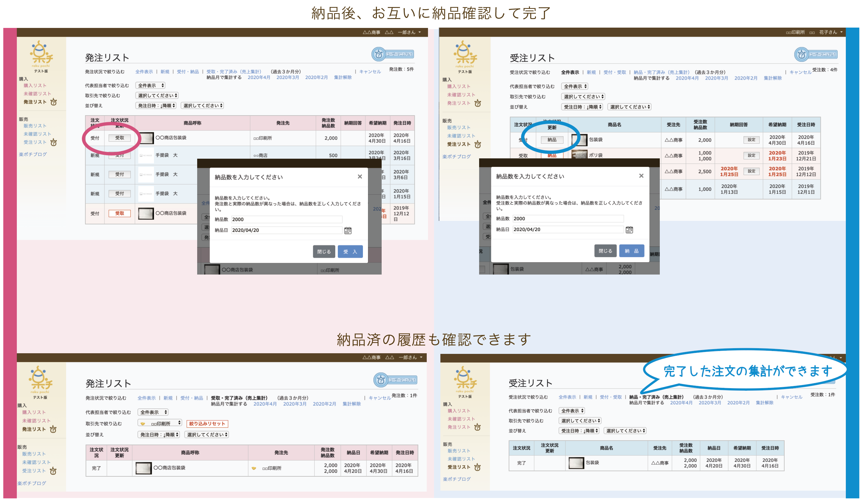Select 全件表示 filter in lower 発注リスト

click(147, 398)
